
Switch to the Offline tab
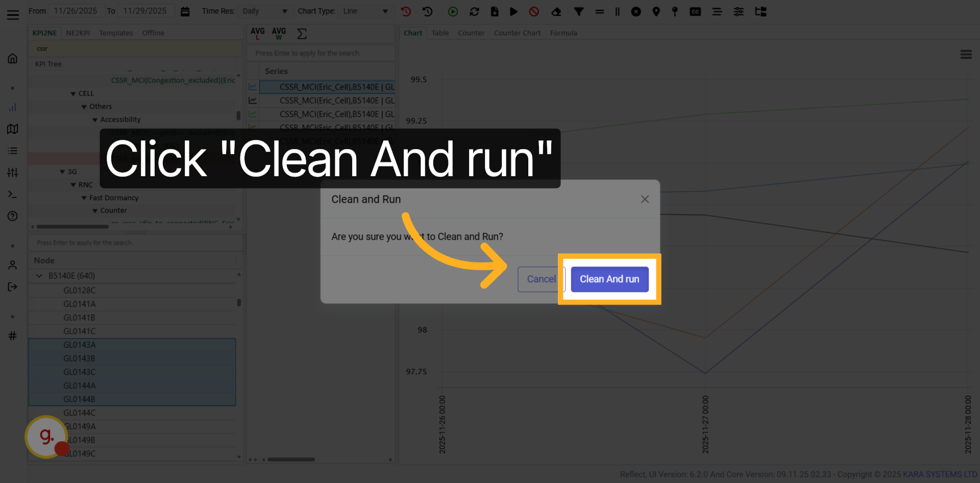(153, 33)
